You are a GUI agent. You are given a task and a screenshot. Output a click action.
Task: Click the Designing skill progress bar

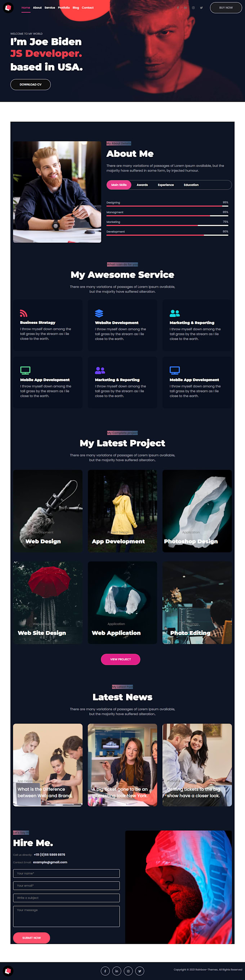167,206
